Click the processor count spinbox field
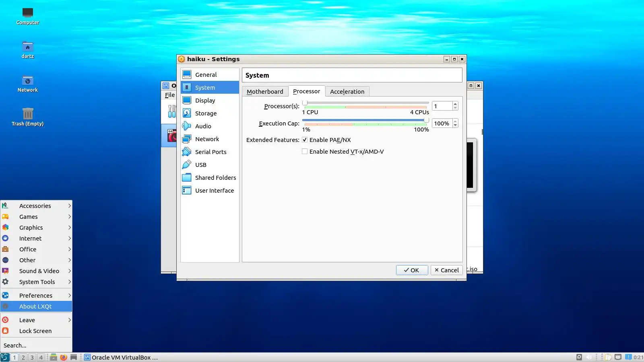 pos(442,106)
